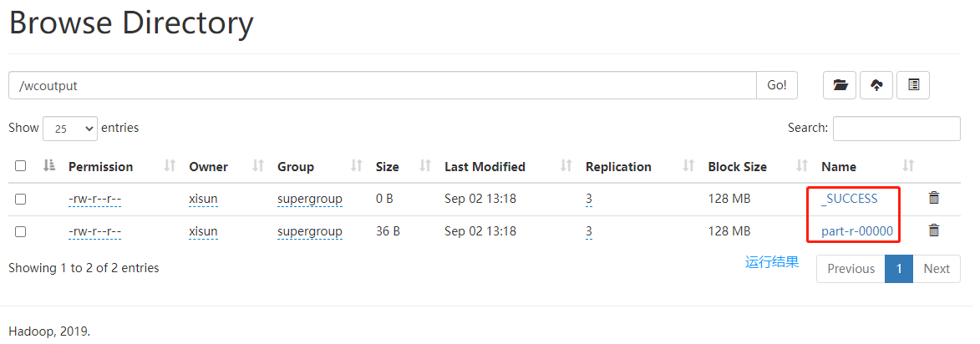Open the part-r-00000 file link
The width and height of the screenshot is (980, 344).
coord(857,231)
